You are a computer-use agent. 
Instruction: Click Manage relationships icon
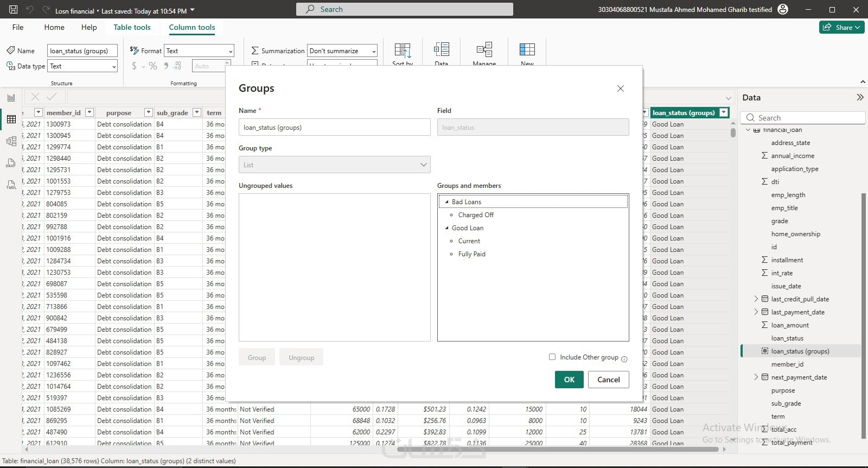click(x=484, y=49)
